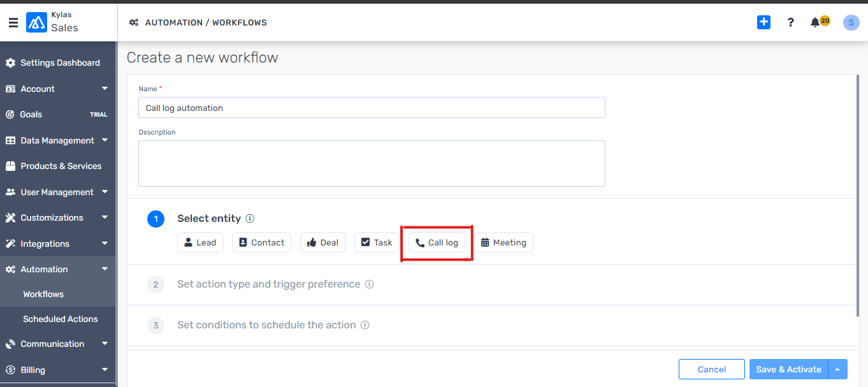Open the user profile avatar
Screen dimensions: 868x387
pos(851,22)
